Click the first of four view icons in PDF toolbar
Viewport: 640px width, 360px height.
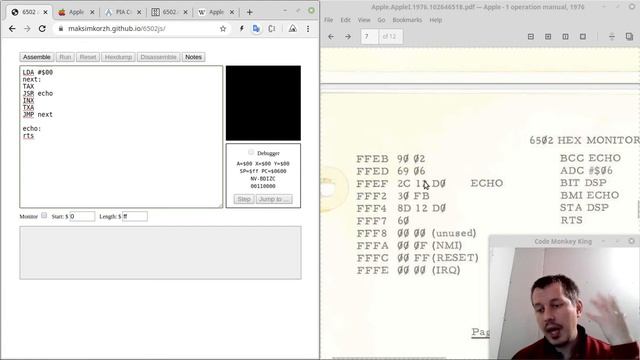point(531,37)
